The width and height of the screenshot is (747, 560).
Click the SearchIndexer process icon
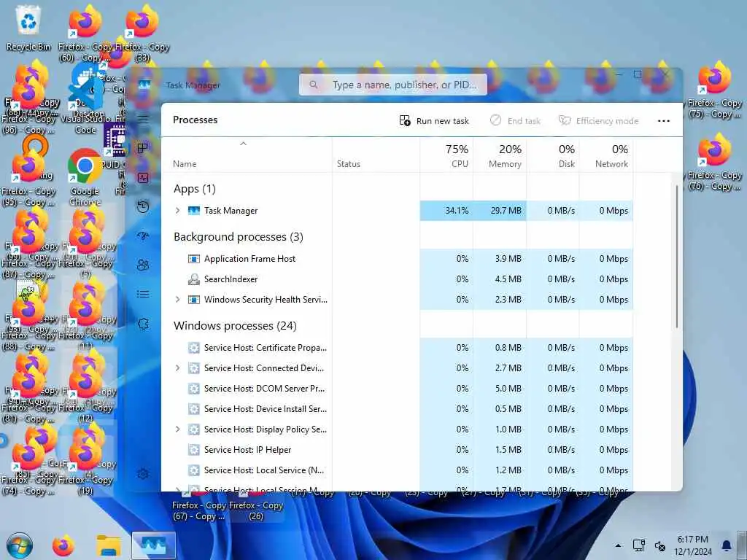[193, 279]
